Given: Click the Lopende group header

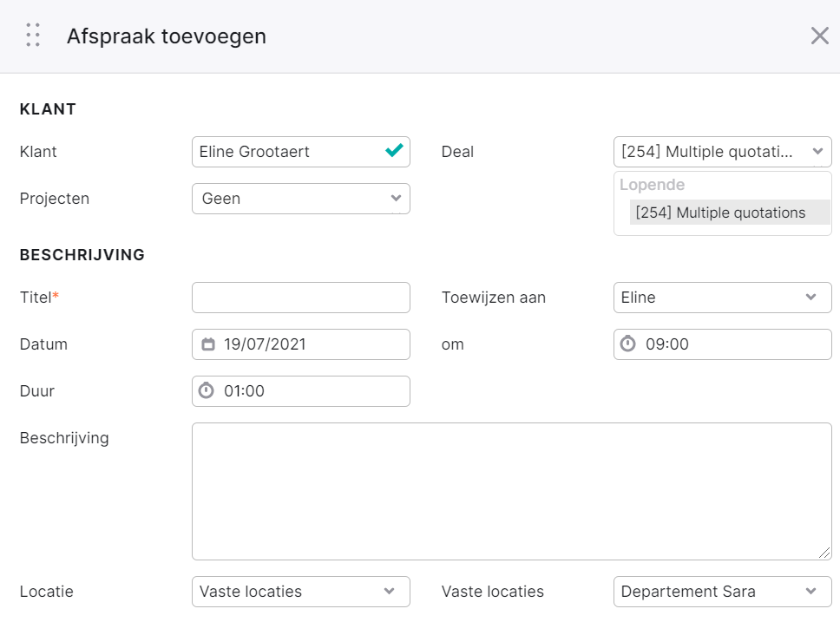Looking at the screenshot, I should 652,185.
